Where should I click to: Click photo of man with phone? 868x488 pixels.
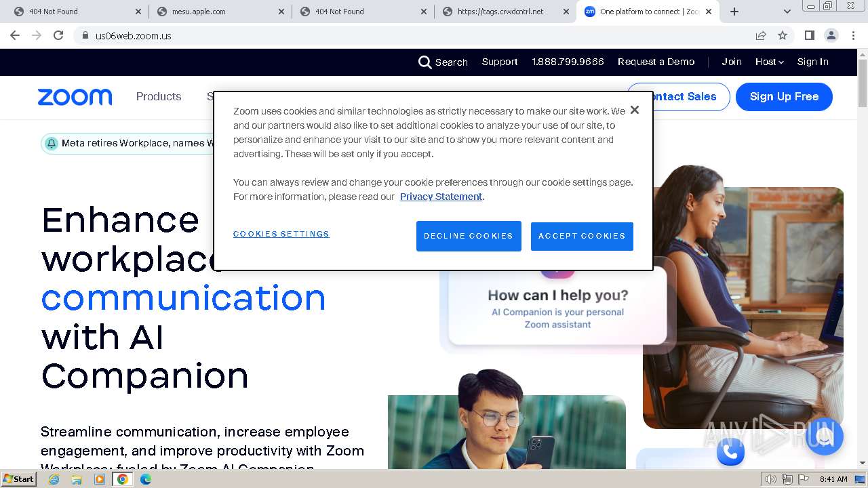[x=507, y=419]
